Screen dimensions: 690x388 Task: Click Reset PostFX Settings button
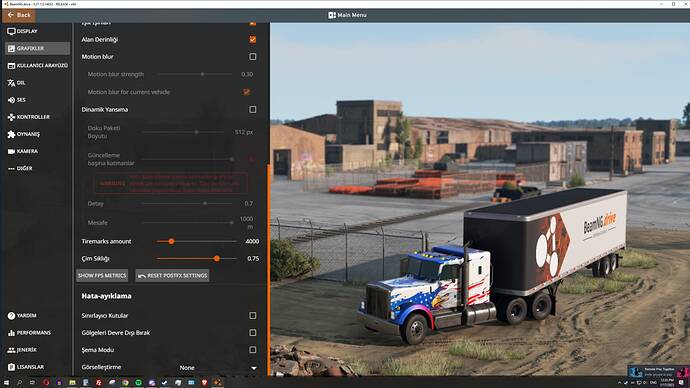pos(172,275)
